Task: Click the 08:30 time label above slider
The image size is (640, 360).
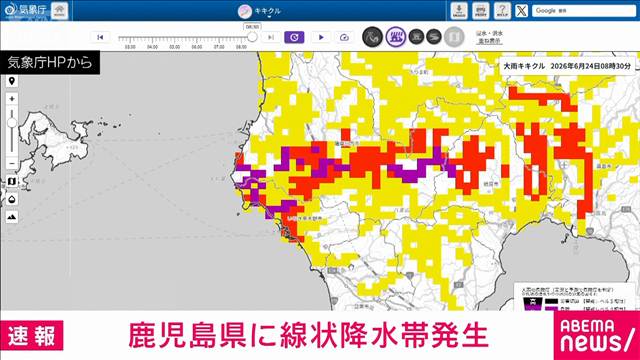Action: coord(252,27)
